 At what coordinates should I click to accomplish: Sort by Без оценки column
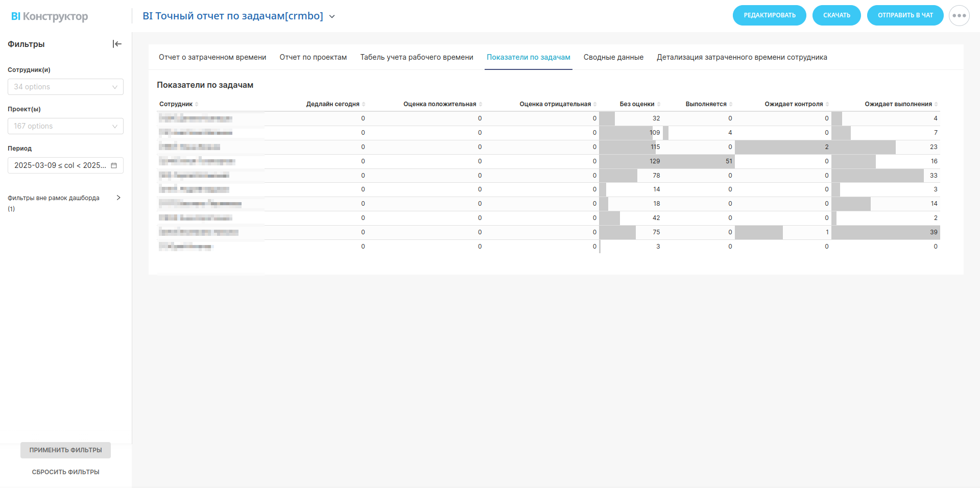click(x=658, y=104)
